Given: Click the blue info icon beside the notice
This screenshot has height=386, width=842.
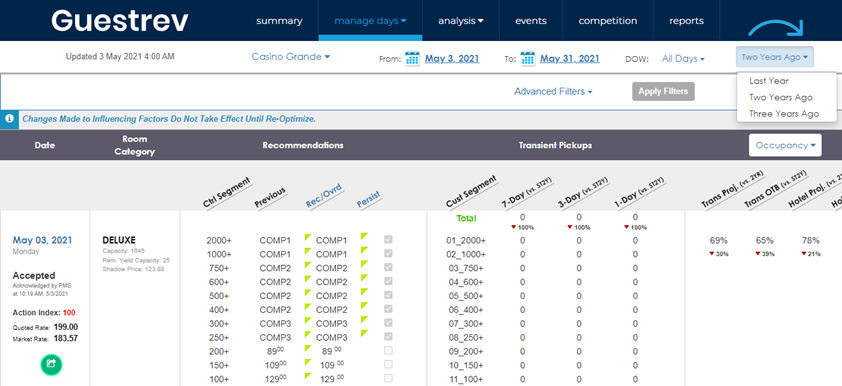Looking at the screenshot, I should [x=9, y=119].
